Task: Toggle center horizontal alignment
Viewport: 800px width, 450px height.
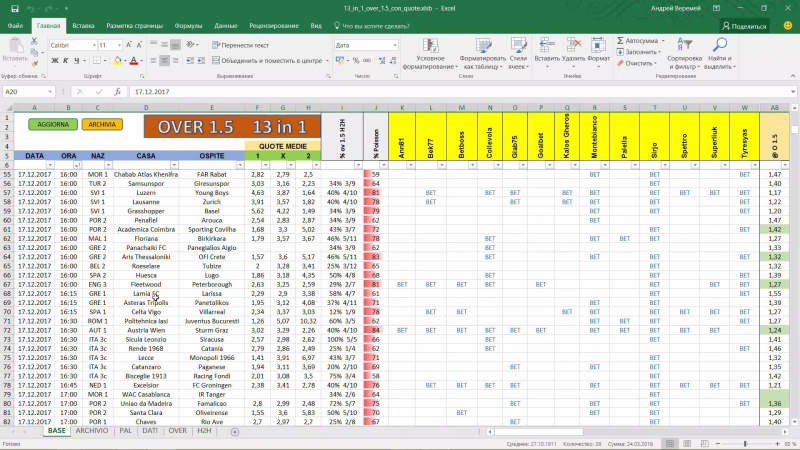Action: pyautogui.click(x=164, y=61)
